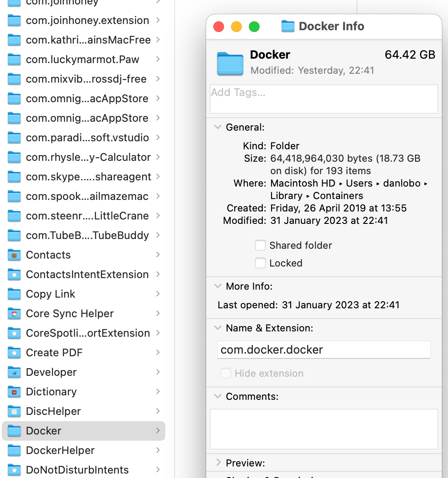The height and width of the screenshot is (478, 448).
Task: Click the 64.42 GB size text
Action: tap(410, 55)
